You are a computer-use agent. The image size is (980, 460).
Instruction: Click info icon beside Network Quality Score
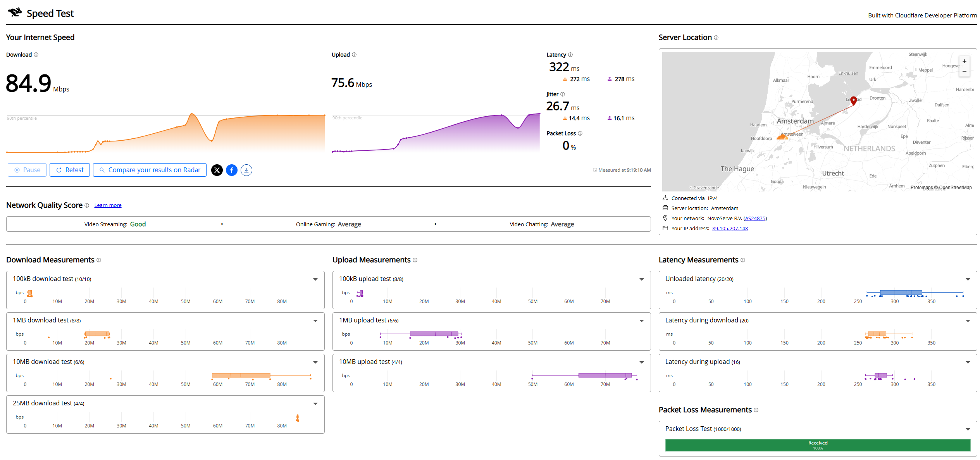87,205
